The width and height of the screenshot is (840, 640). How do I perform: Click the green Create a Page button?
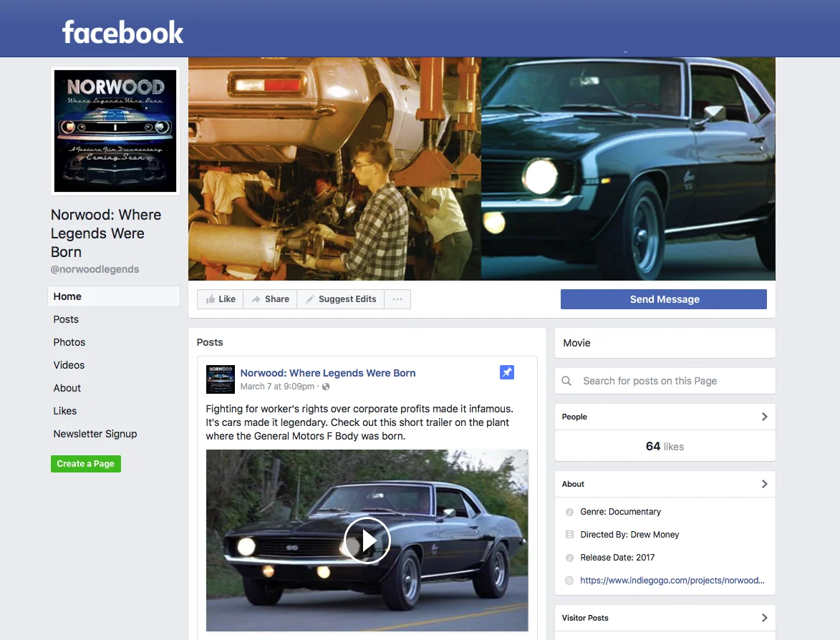86,464
